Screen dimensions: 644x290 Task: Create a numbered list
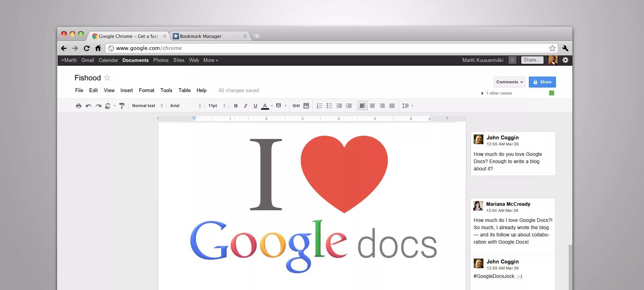320,106
